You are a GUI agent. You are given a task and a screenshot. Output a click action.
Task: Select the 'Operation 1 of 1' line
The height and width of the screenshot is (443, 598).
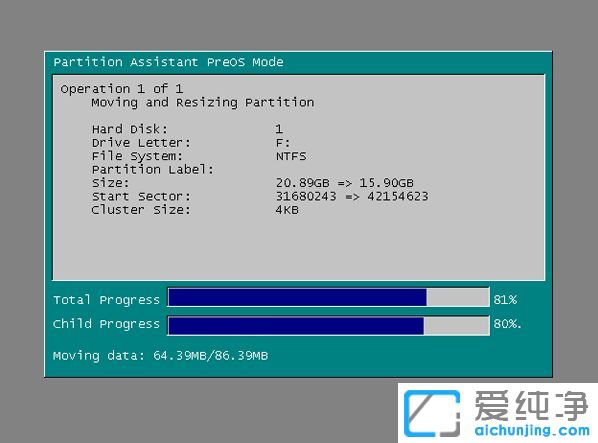tap(122, 89)
